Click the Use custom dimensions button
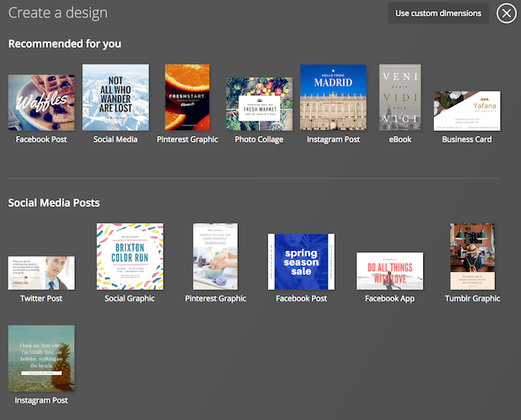521x420 pixels. (438, 13)
